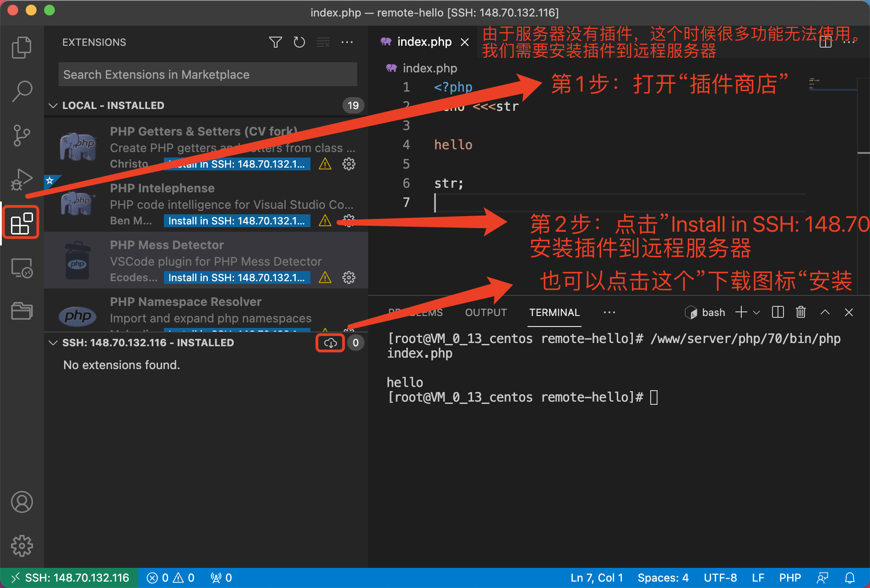Kill terminal with trash icon
This screenshot has width=870, height=588.
click(801, 312)
